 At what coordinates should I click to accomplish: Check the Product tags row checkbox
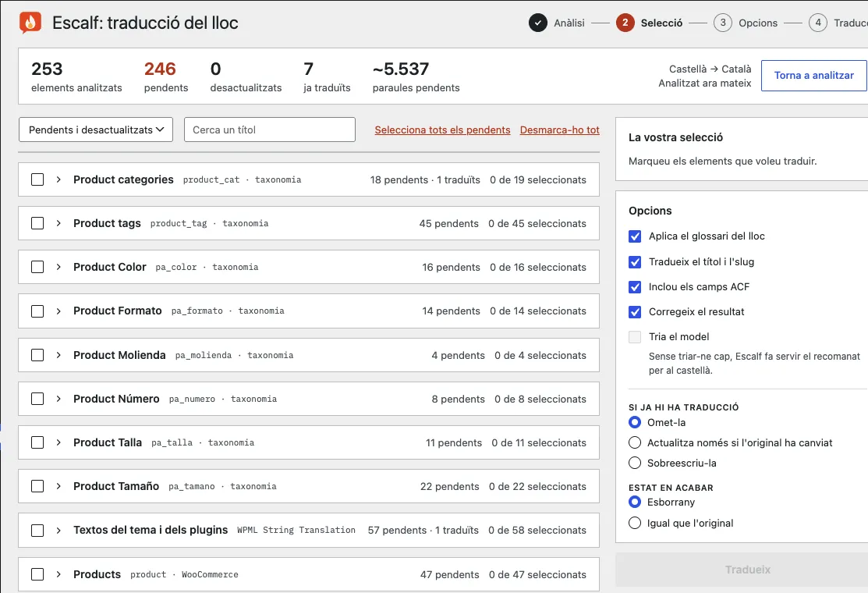[37, 223]
